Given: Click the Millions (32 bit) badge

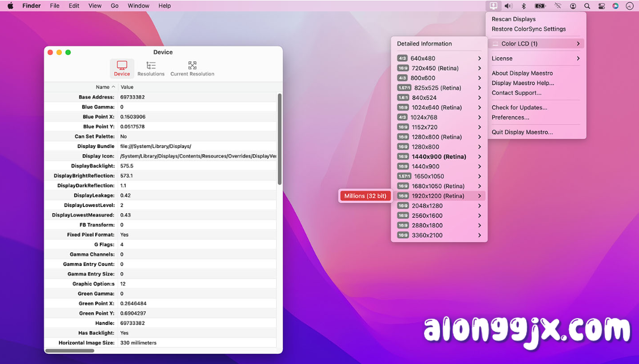Looking at the screenshot, I should (365, 196).
